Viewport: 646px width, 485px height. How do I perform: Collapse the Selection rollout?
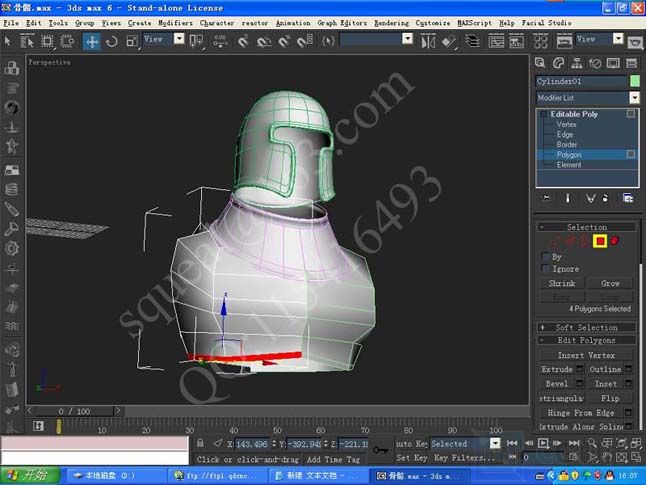[586, 227]
